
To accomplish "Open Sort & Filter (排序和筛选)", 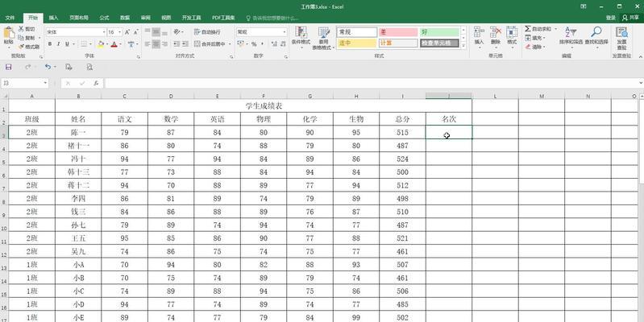I will (571, 36).
